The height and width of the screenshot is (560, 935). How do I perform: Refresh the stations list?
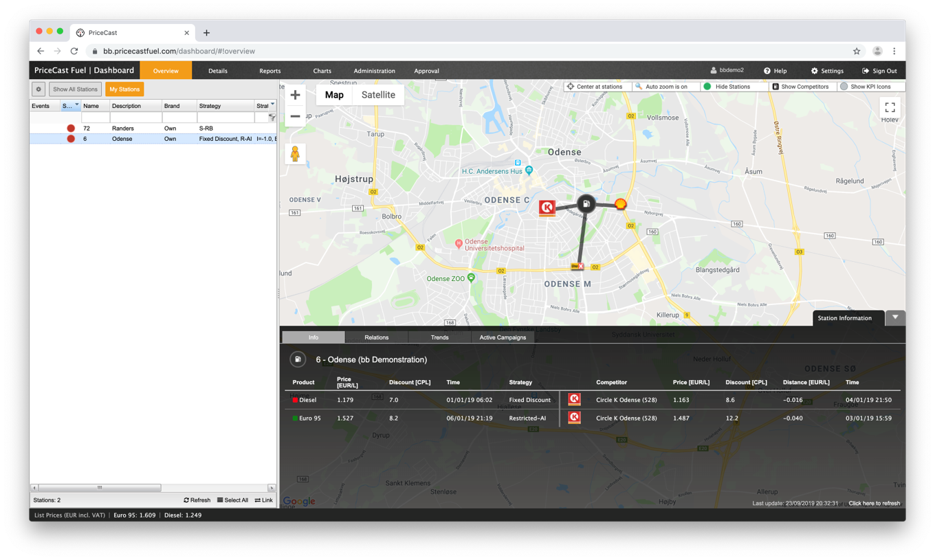point(197,500)
